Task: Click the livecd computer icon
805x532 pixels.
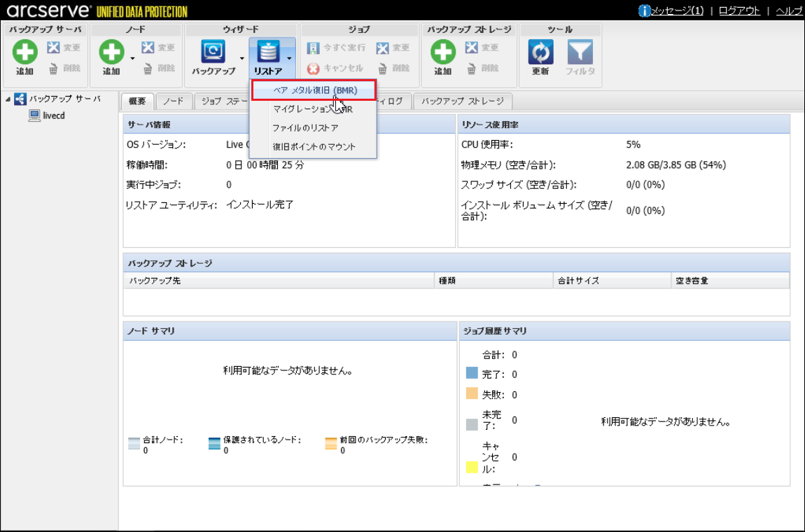Action: pyautogui.click(x=34, y=115)
